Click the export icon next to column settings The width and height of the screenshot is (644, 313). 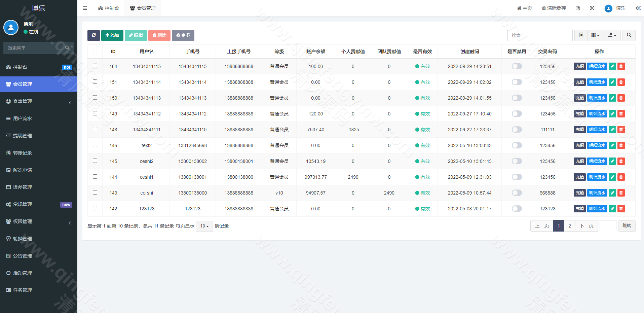coord(612,35)
